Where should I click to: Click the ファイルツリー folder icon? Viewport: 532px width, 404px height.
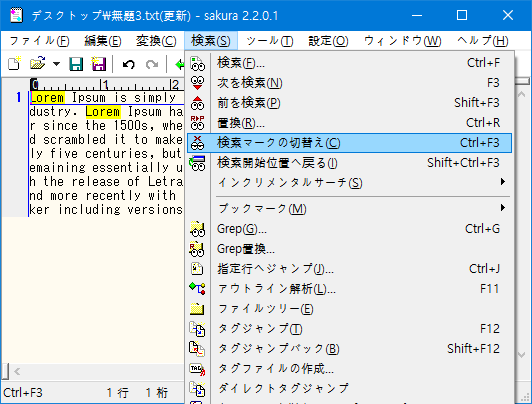pos(197,309)
